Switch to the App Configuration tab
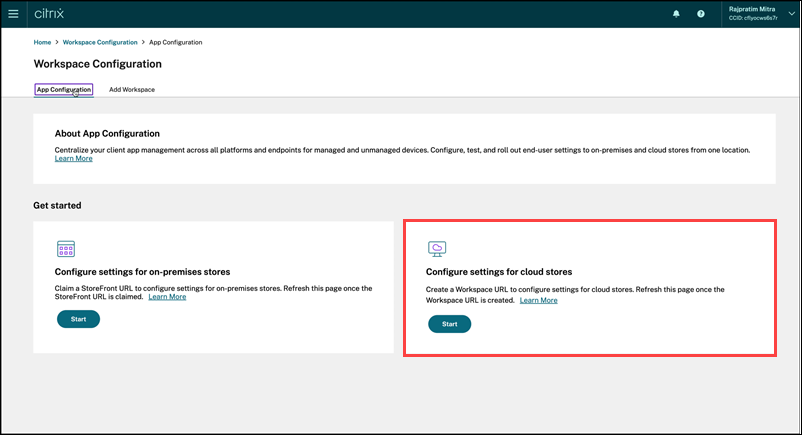 [x=64, y=90]
